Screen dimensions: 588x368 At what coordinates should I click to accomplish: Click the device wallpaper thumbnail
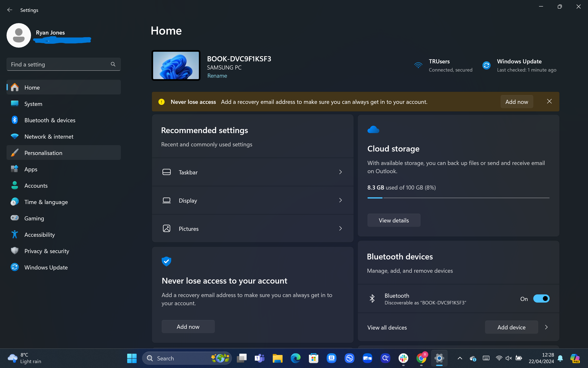(x=176, y=65)
